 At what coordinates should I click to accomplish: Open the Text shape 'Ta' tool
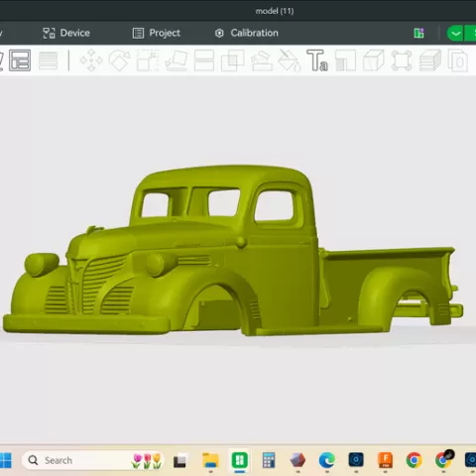point(317,60)
